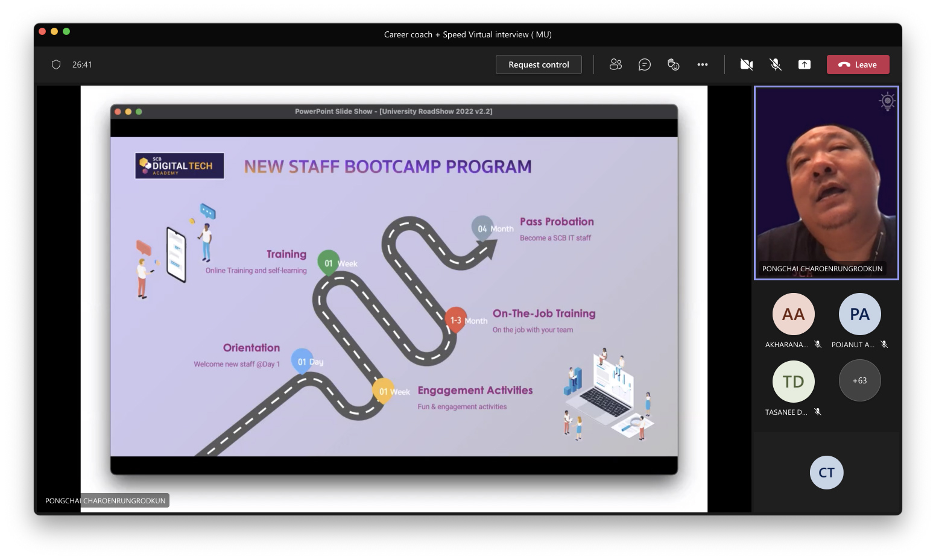
Task: Select the PA participant avatar
Action: point(859,314)
